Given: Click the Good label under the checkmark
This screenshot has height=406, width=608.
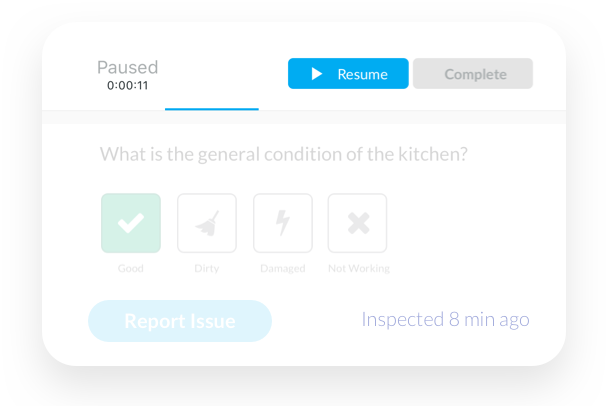Looking at the screenshot, I should [x=131, y=268].
